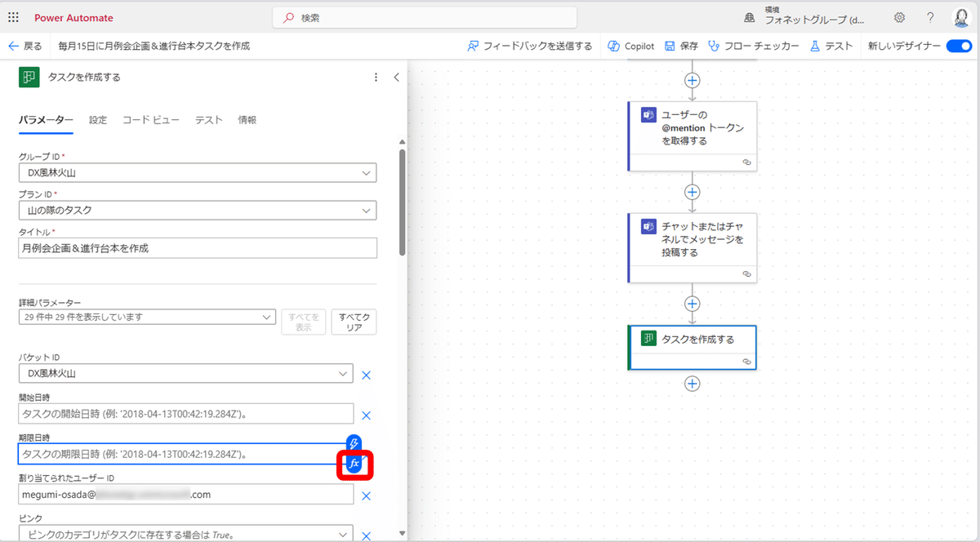The width and height of the screenshot is (980, 542).
Task: Click flow name 毎月15日に月例会企画＆進行台本タスクを作成
Action: click(154, 47)
